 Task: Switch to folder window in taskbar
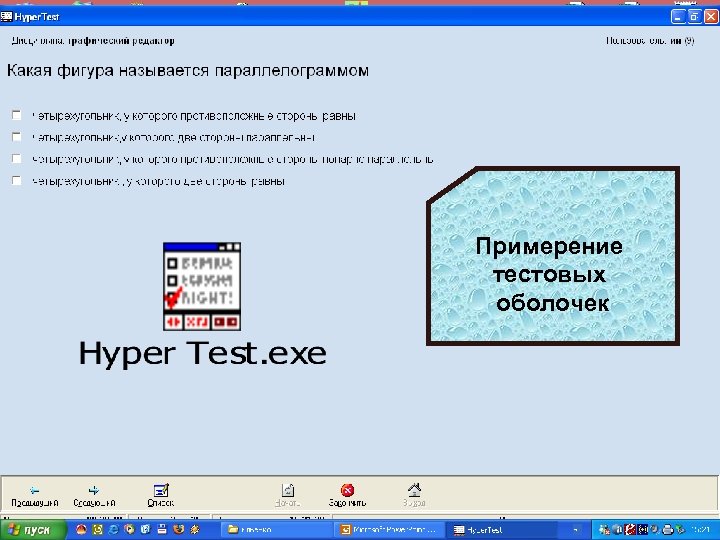pyautogui.click(x=277, y=530)
